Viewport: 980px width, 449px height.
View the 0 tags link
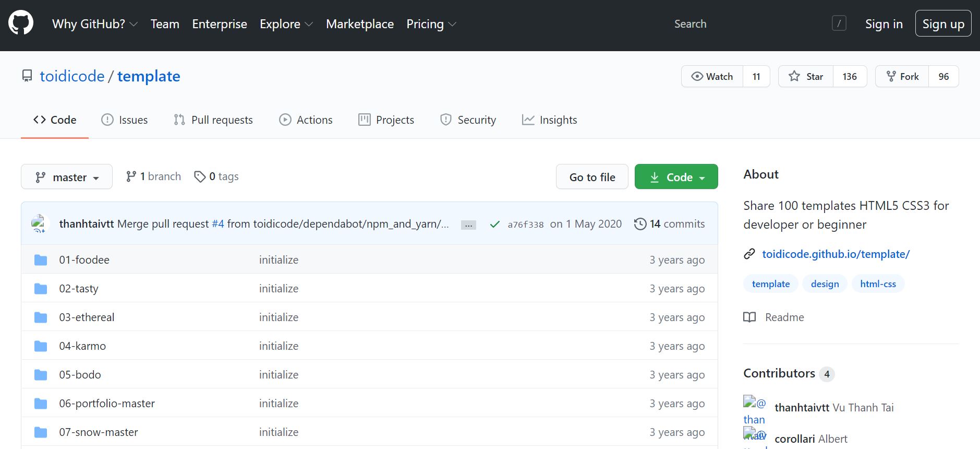(x=216, y=176)
